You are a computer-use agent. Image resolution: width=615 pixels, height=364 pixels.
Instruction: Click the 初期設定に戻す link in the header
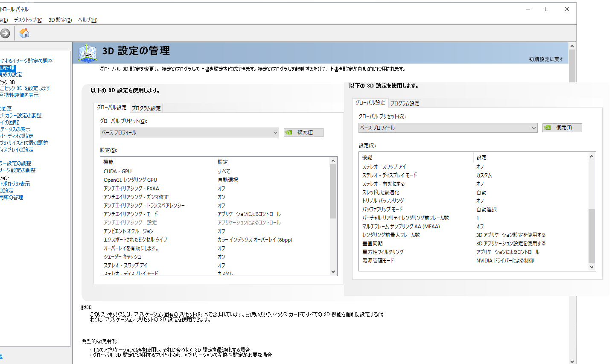(x=546, y=59)
